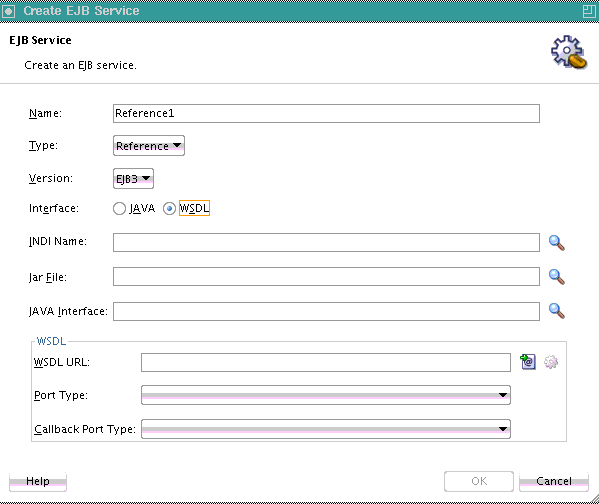The height and width of the screenshot is (504, 599).
Task: Click the generate WSDL gear icon
Action: (x=551, y=361)
